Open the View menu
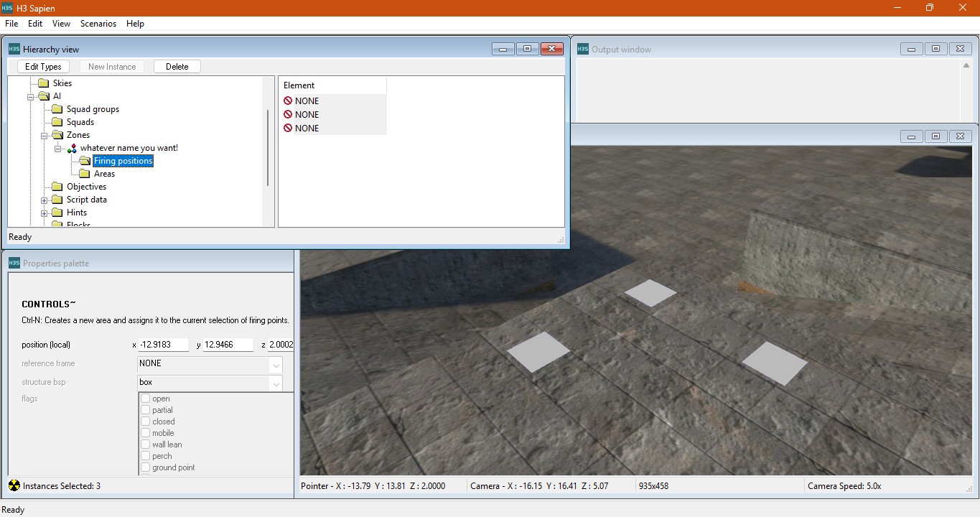Screen dimensions: 980x517 click(x=62, y=24)
